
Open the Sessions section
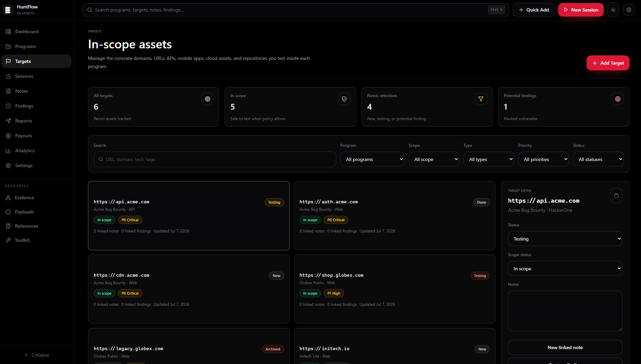click(36, 76)
